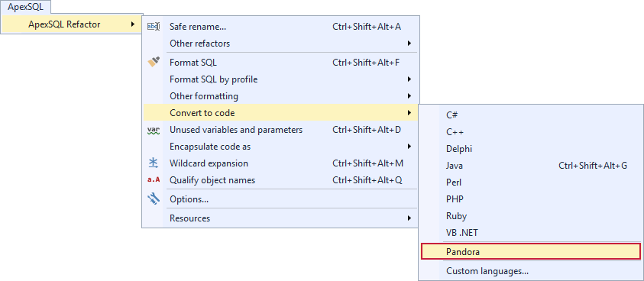Screen dimensions: 644x281
Task: Expand Encapsulate code as arrow
Action: click(x=409, y=147)
